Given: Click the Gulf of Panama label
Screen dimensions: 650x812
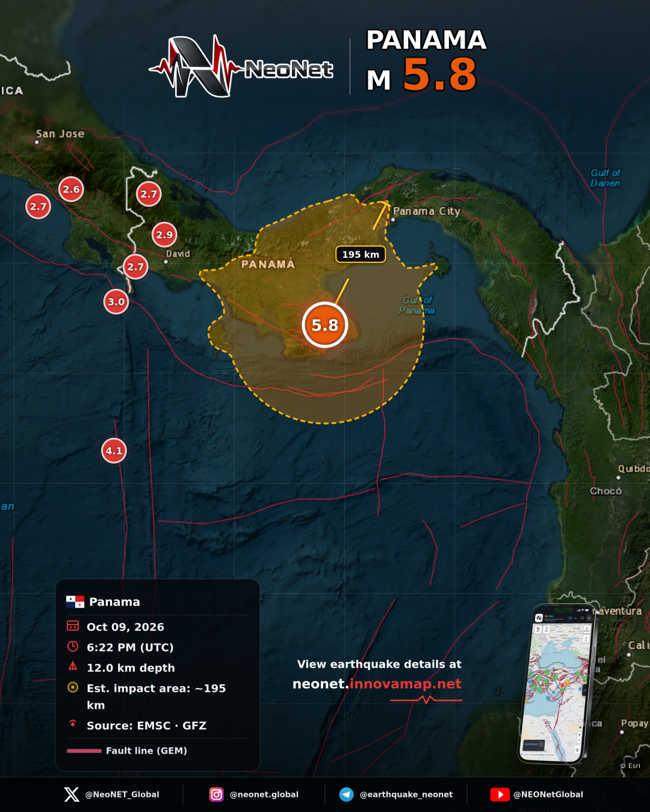Looking at the screenshot, I should coord(416,305).
